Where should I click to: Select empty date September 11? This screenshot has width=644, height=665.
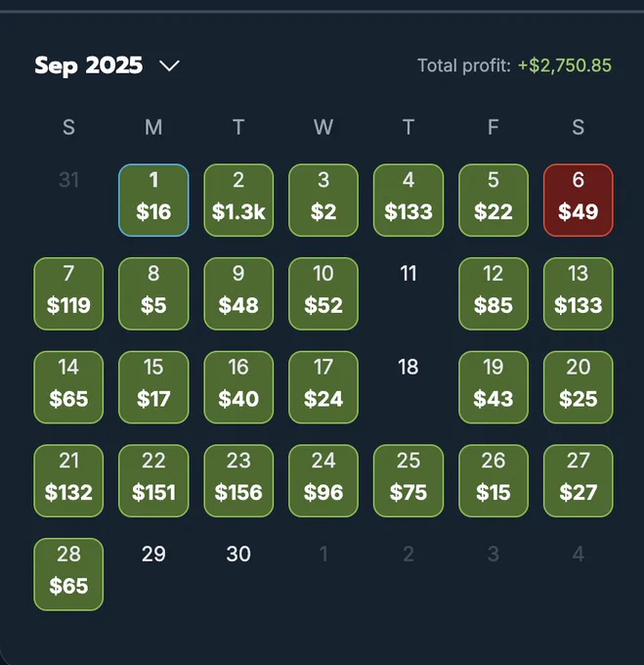[x=408, y=274]
